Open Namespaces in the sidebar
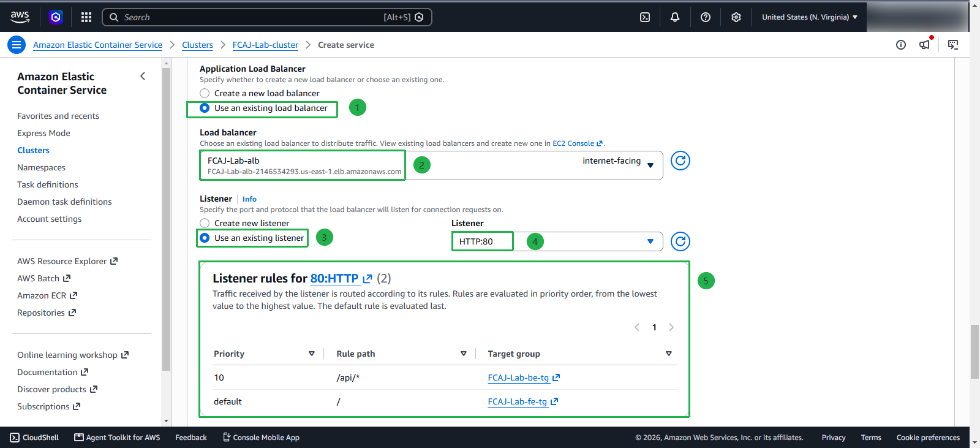The width and height of the screenshot is (980, 448). [x=41, y=167]
